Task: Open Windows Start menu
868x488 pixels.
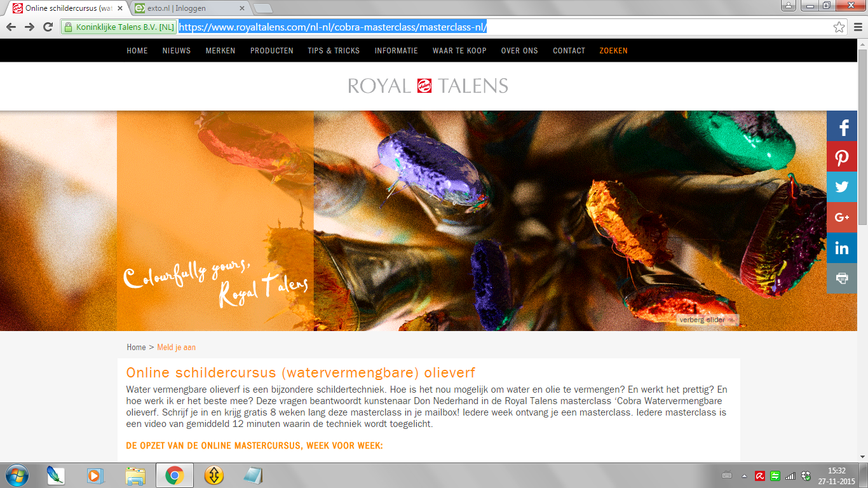Action: point(16,475)
